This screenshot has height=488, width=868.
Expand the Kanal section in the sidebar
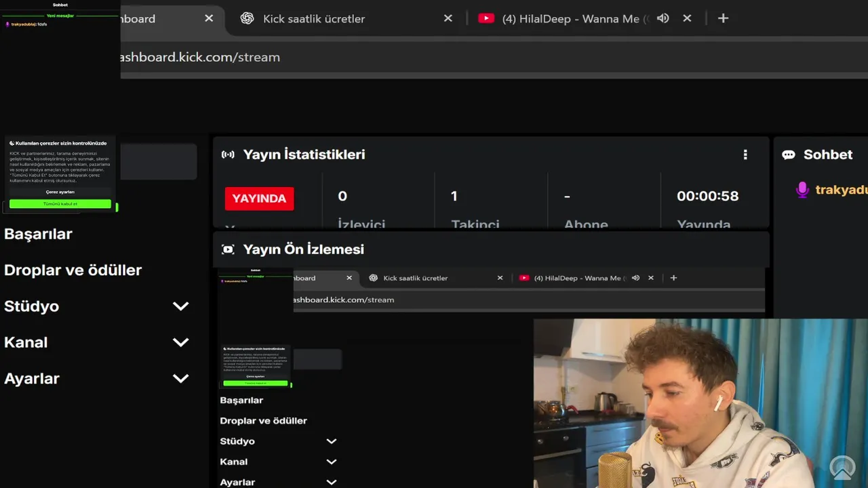180,342
